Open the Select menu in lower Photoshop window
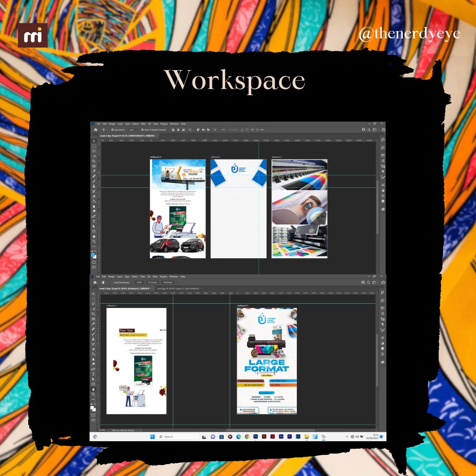Screen dimensions: 476x476 (x=135, y=276)
